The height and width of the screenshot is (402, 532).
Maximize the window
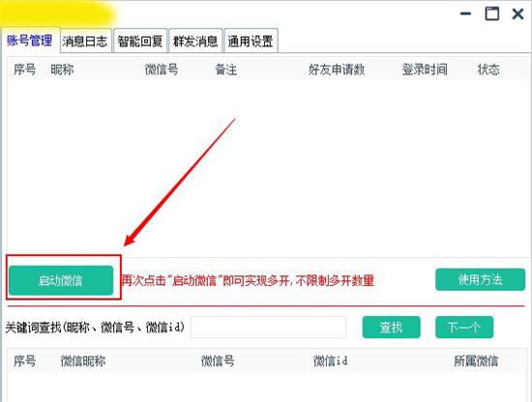coord(491,14)
